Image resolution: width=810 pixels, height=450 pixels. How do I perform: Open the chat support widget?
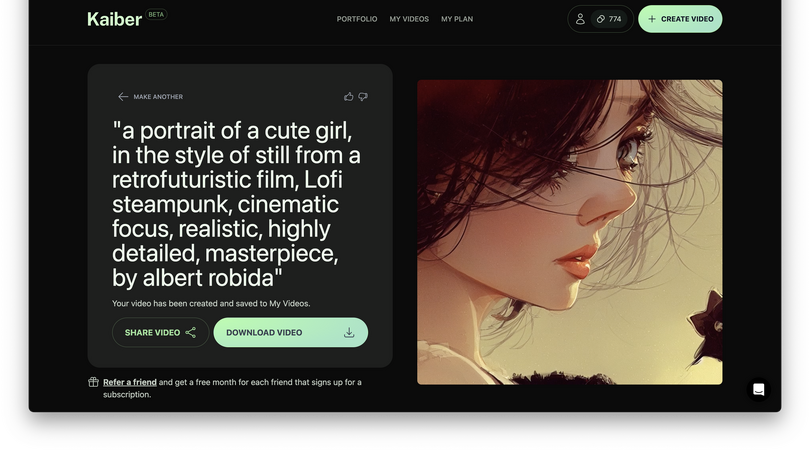[x=759, y=390]
